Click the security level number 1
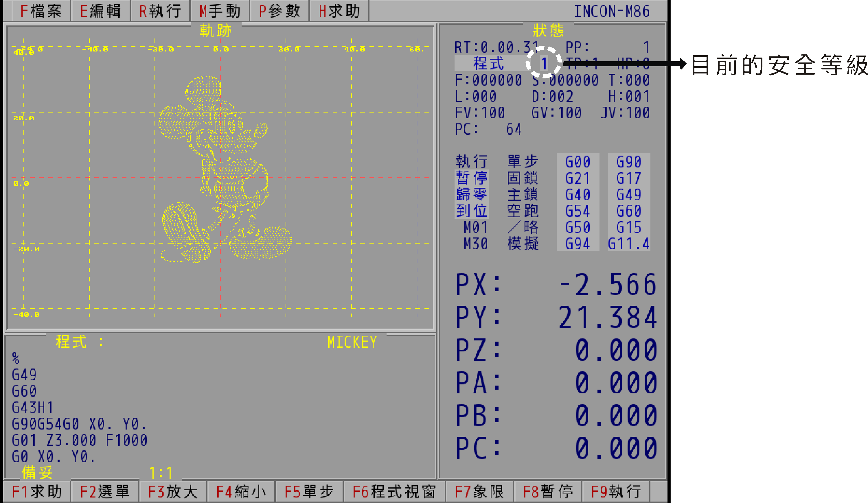 544,63
